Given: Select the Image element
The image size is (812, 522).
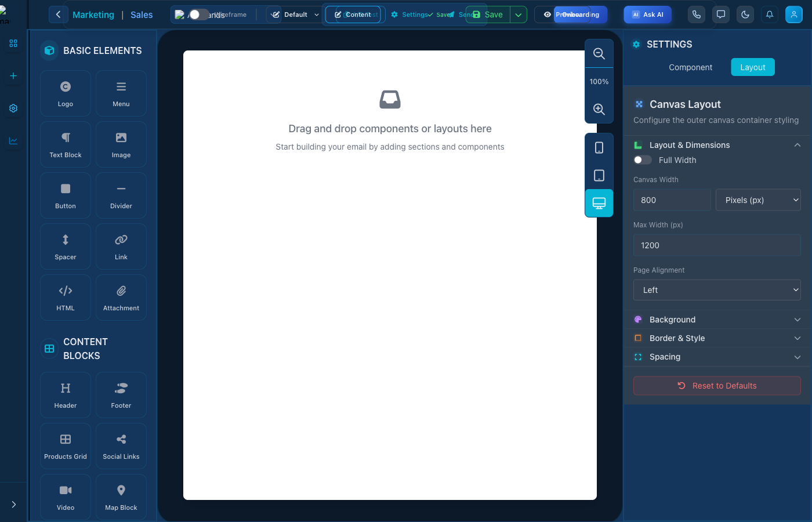Looking at the screenshot, I should tap(121, 144).
